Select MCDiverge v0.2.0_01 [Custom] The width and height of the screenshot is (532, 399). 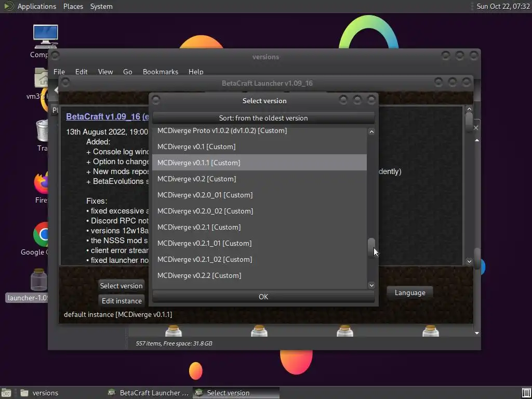pyautogui.click(x=259, y=195)
